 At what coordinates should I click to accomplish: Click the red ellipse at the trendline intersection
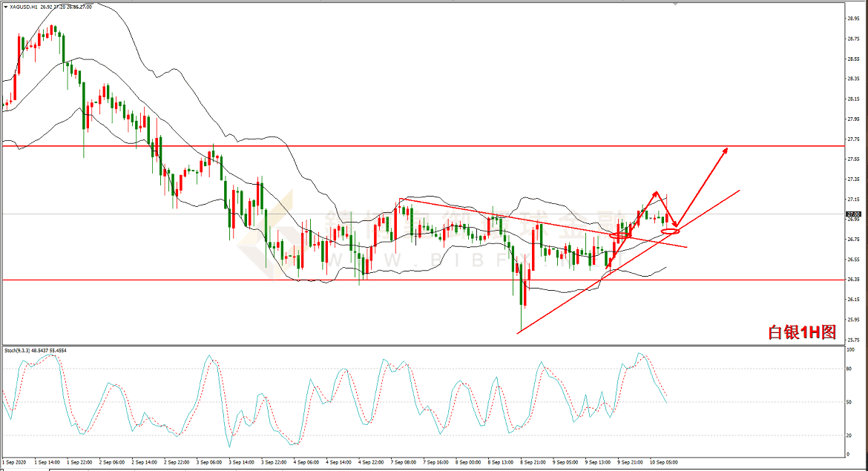(x=670, y=231)
